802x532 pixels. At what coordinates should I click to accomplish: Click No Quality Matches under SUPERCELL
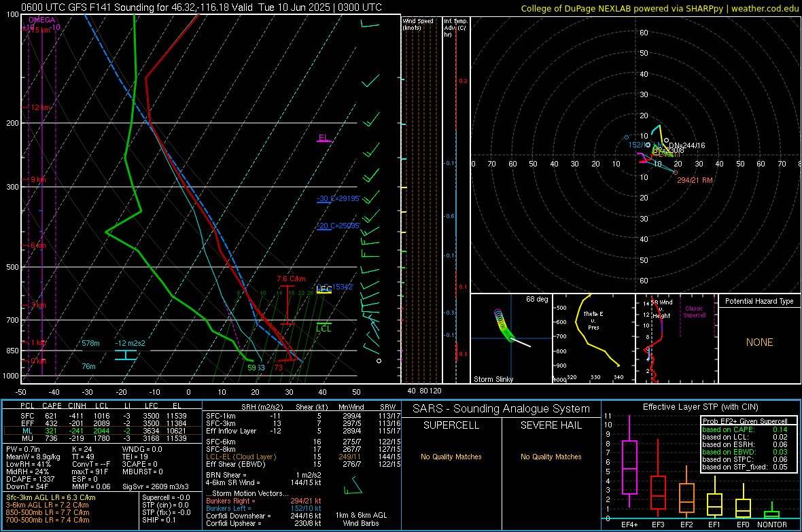coord(451,457)
